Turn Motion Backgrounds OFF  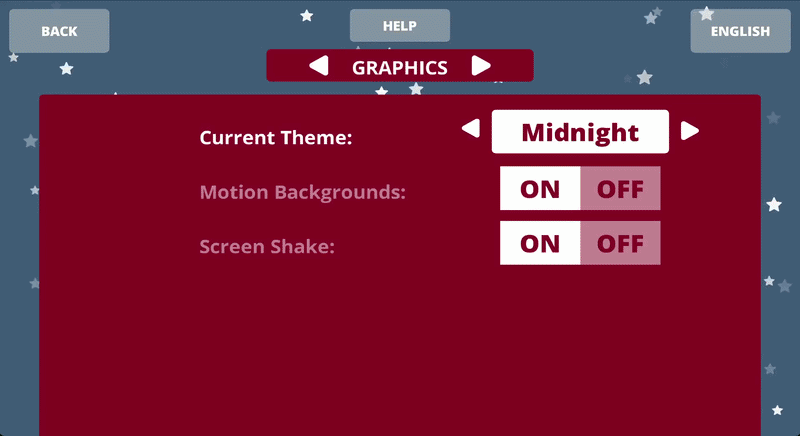[x=620, y=189]
